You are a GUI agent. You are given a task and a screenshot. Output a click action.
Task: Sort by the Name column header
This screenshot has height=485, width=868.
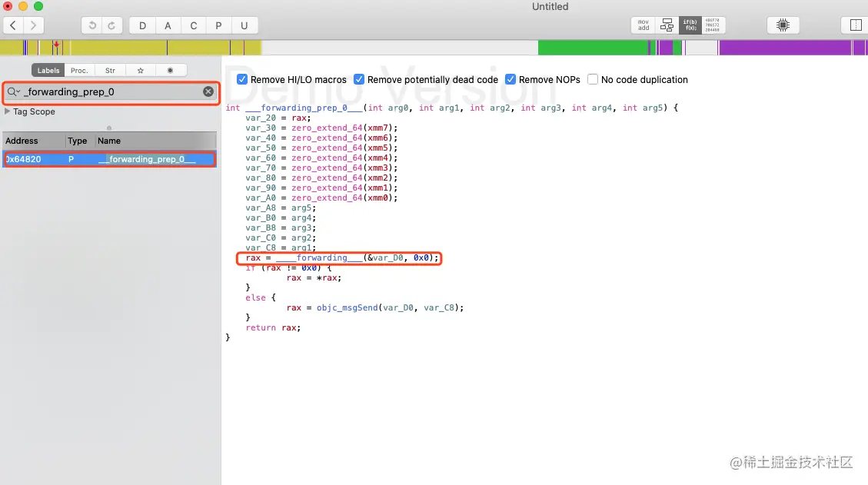tap(155, 141)
